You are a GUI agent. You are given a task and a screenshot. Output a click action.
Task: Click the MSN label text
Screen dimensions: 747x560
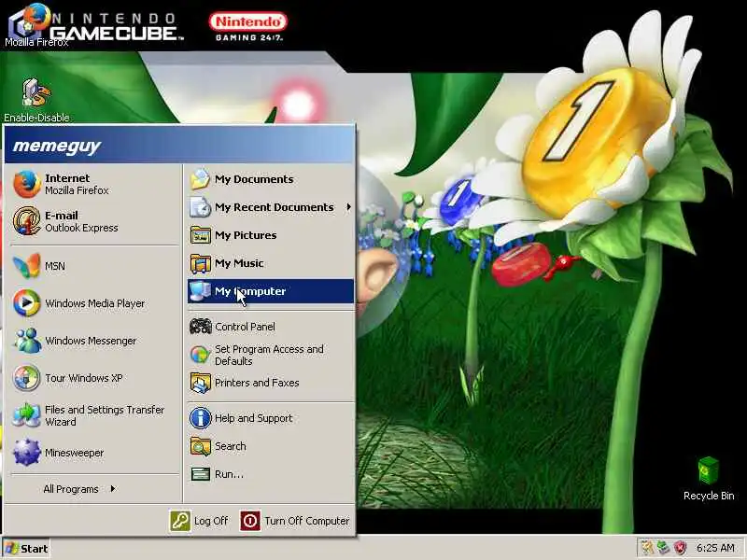(x=55, y=266)
